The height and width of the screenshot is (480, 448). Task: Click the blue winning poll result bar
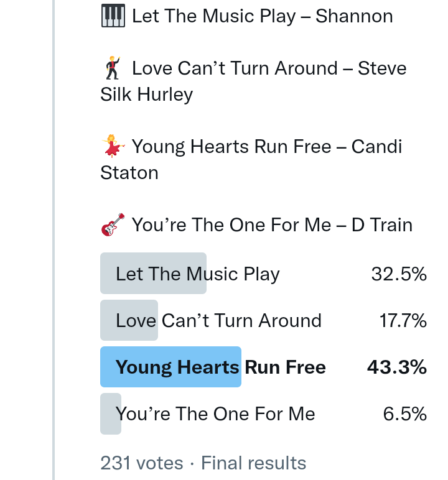click(171, 367)
